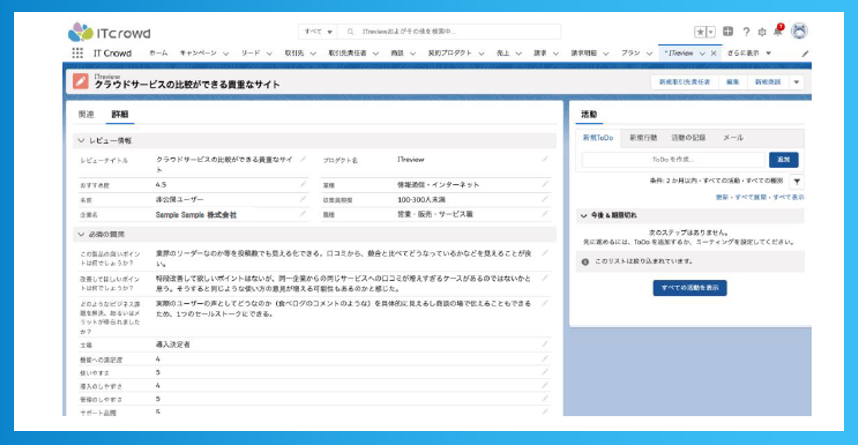Expand the プラン tab chevron
The width and height of the screenshot is (858, 445).
pyautogui.click(x=649, y=54)
